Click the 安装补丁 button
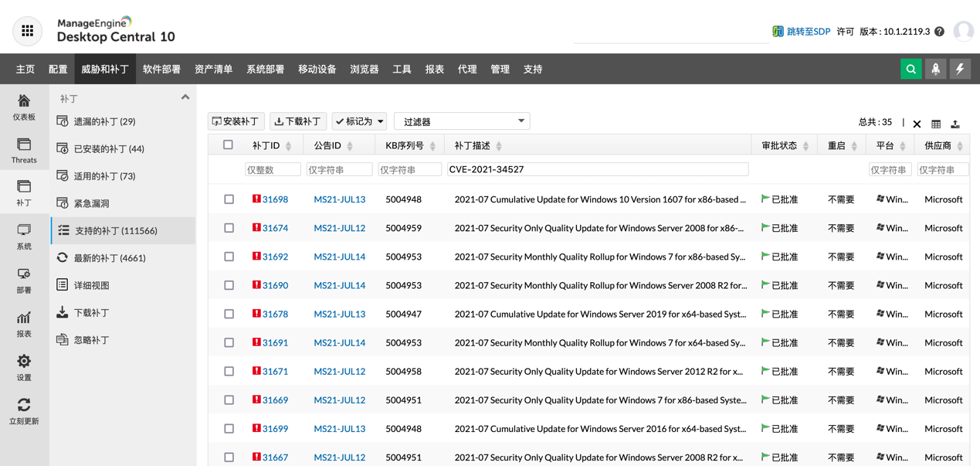This screenshot has height=466, width=980. click(x=236, y=121)
